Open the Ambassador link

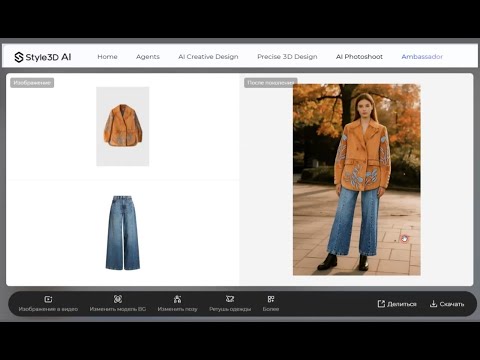tap(422, 57)
